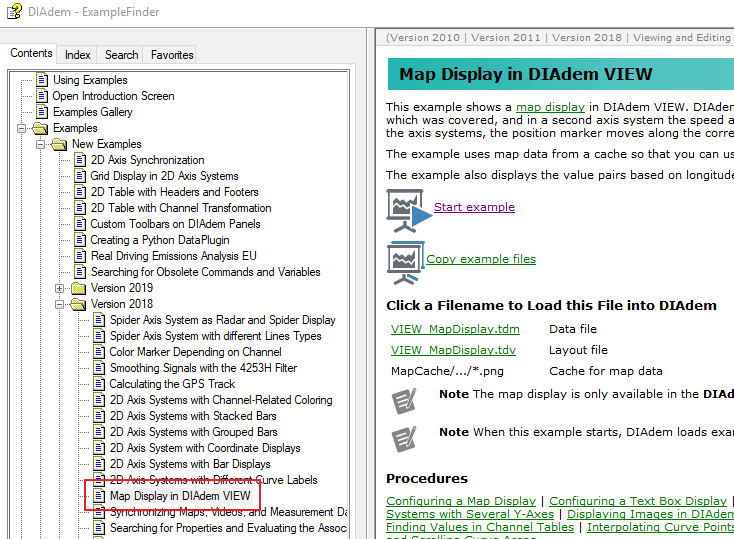Viewport: 734px width, 539px height.
Task: Click the open folder icon beside Version 2018
Action: click(78, 304)
